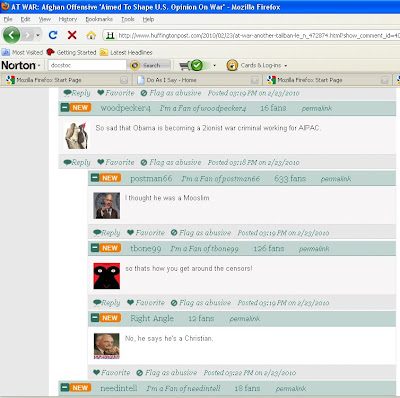Click the Norton Search button
The image size is (400, 398).
click(x=150, y=65)
